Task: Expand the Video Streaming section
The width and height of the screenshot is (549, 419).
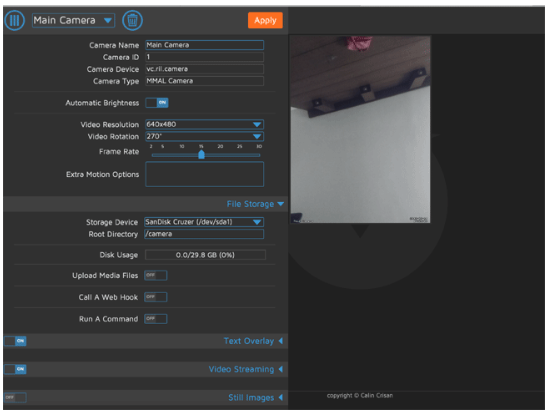Action: 241,369
